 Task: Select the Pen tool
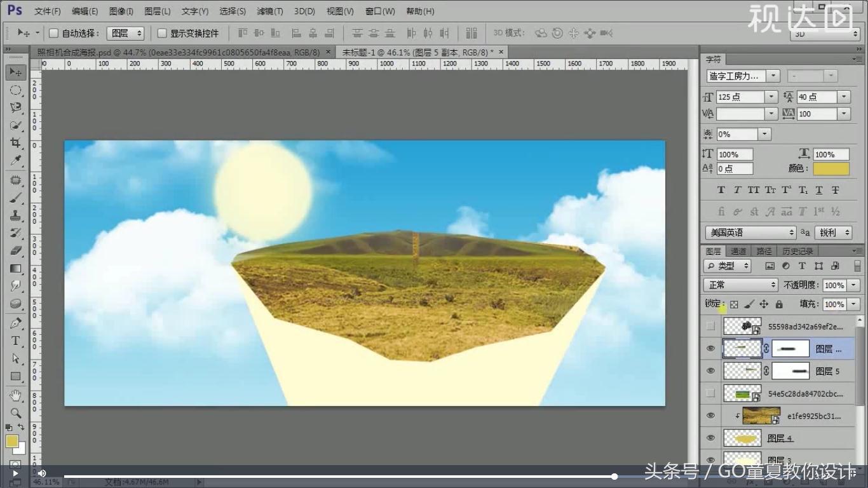[x=15, y=322]
